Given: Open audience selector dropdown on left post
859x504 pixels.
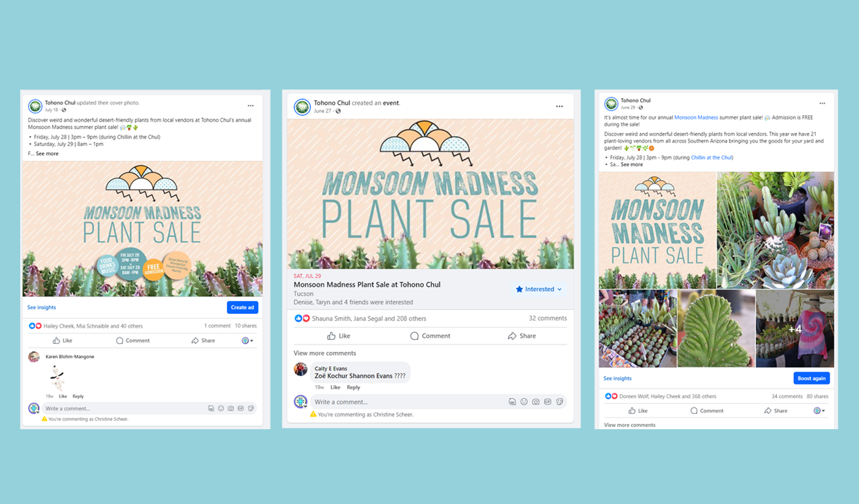Looking at the screenshot, I should coord(247,340).
